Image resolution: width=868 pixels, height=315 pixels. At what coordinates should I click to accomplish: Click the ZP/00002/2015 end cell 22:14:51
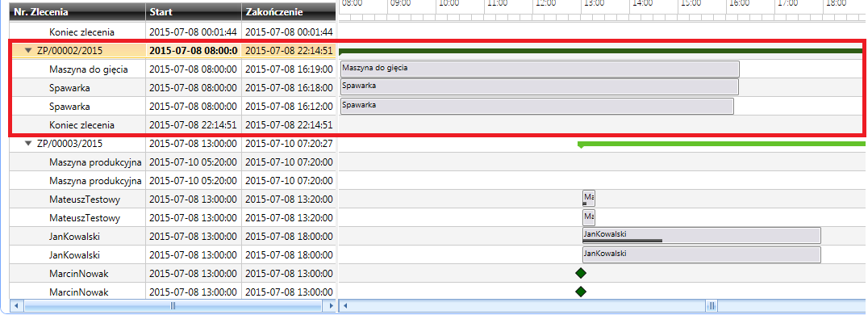(x=289, y=50)
